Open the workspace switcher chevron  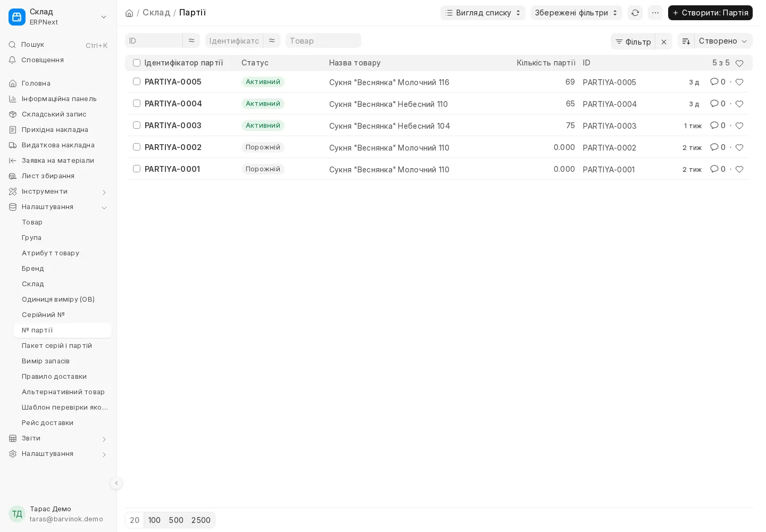(104, 17)
